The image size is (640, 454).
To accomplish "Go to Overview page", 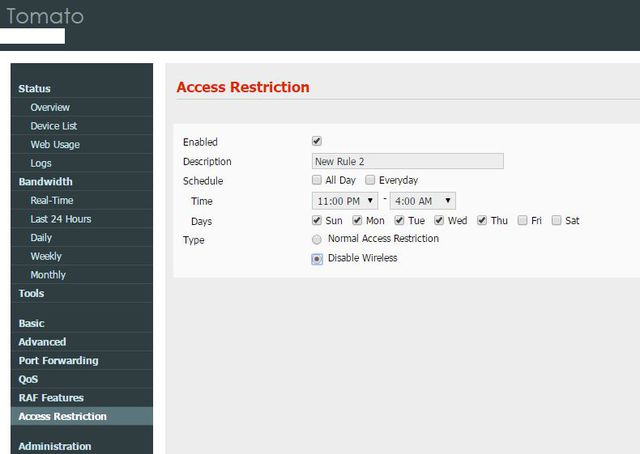I will click(50, 107).
